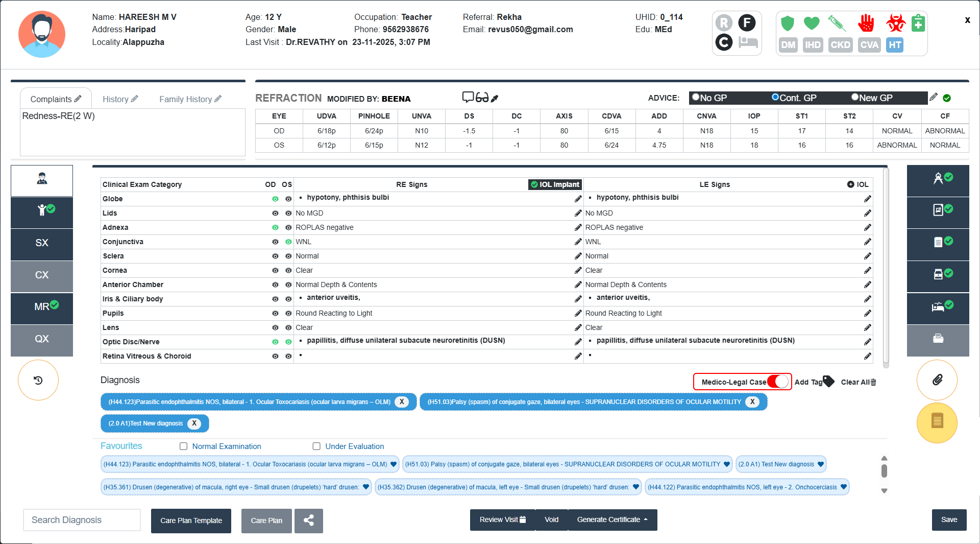980x544 pixels.
Task: Click the printer icon in right sidebar
Action: point(938,339)
